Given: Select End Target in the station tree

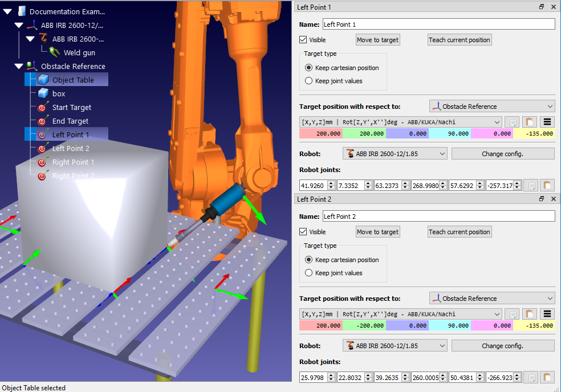Looking at the screenshot, I should click(x=70, y=121).
